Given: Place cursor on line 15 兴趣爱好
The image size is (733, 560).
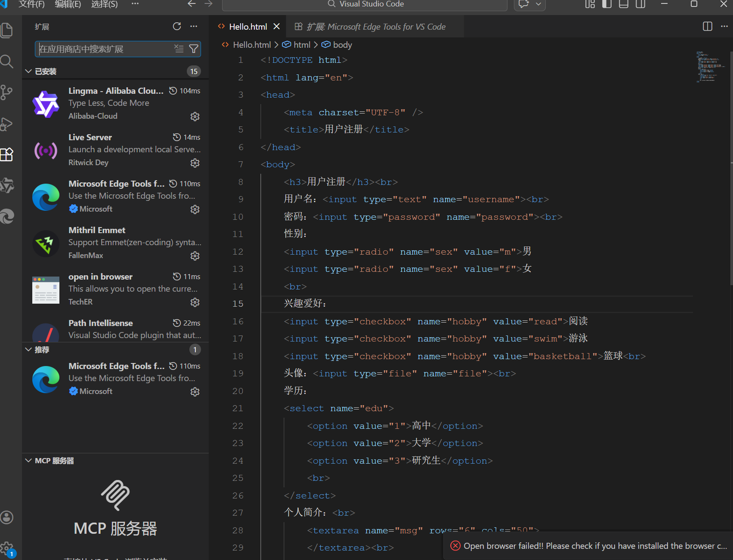Looking at the screenshot, I should (305, 304).
